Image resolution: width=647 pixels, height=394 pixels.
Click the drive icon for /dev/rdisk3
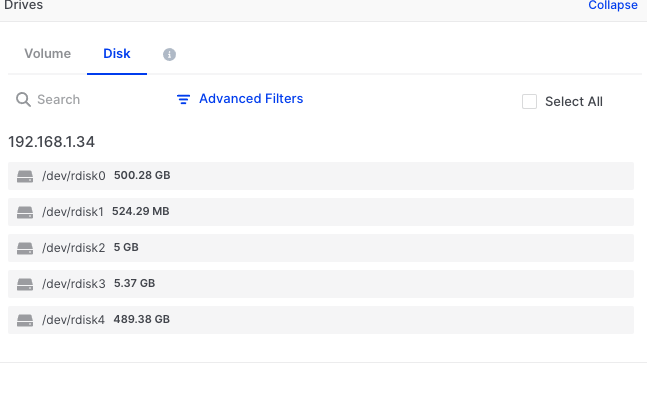pos(25,284)
